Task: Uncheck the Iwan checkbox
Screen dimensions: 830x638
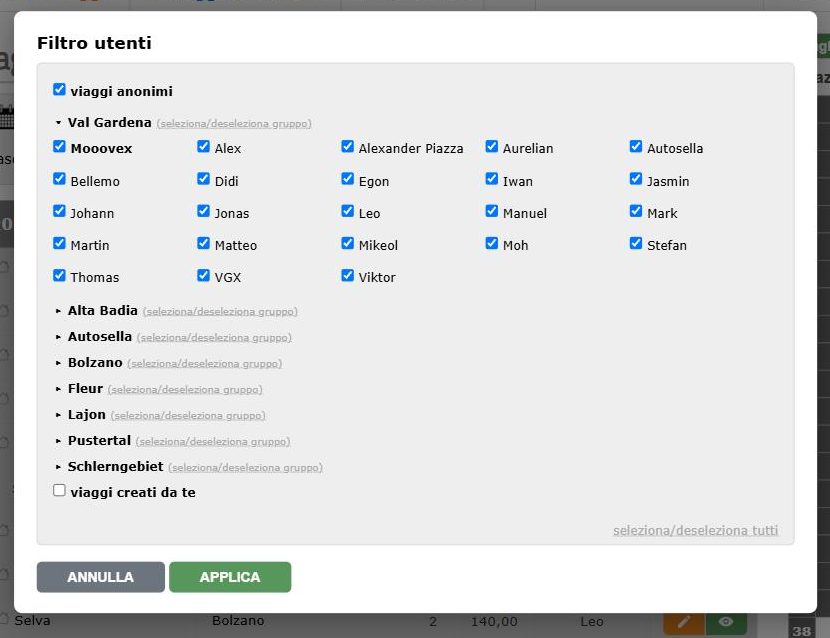Action: pyautogui.click(x=492, y=179)
